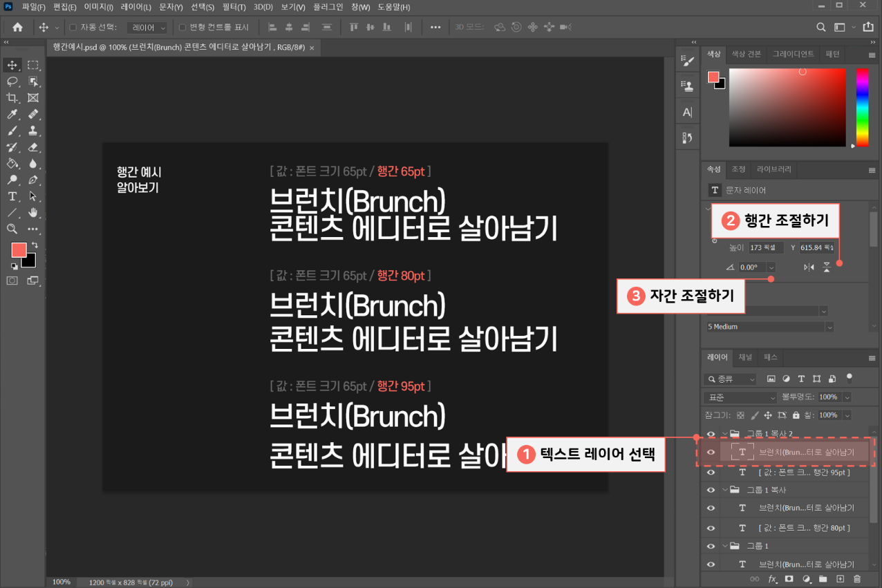Delete layer using the trash icon

[x=857, y=579]
